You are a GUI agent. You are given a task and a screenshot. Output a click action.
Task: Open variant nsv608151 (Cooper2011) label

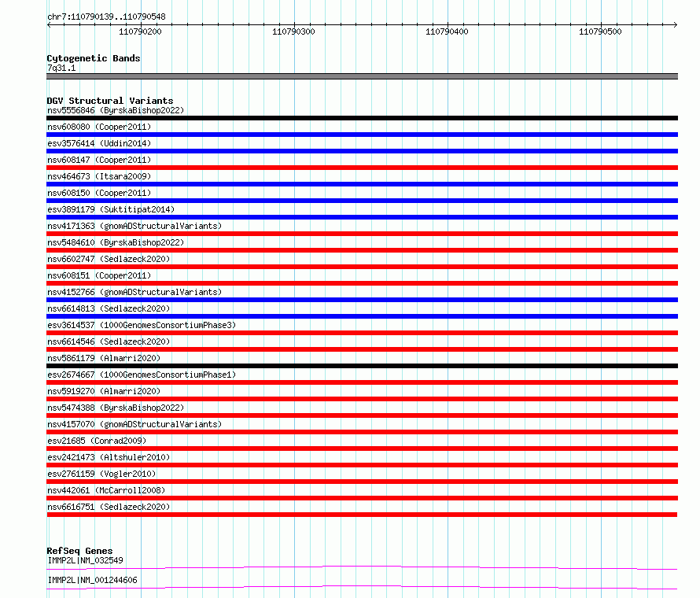(x=99, y=275)
